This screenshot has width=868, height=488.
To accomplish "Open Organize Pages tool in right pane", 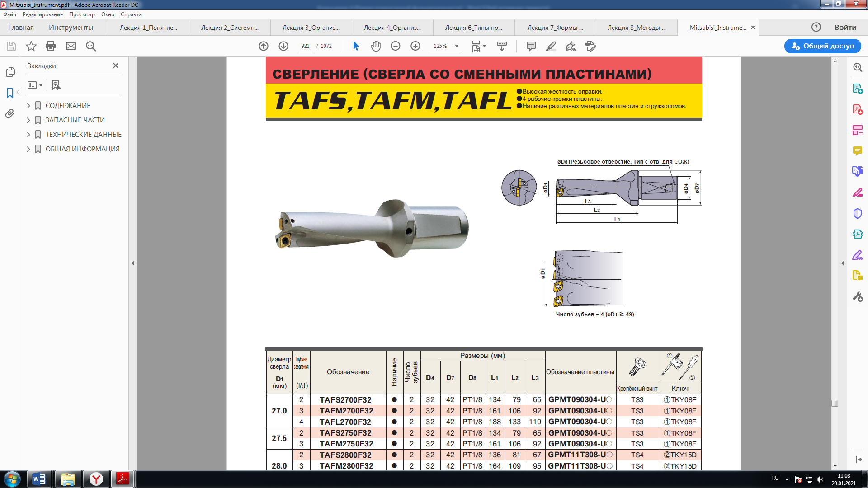I will click(x=858, y=130).
